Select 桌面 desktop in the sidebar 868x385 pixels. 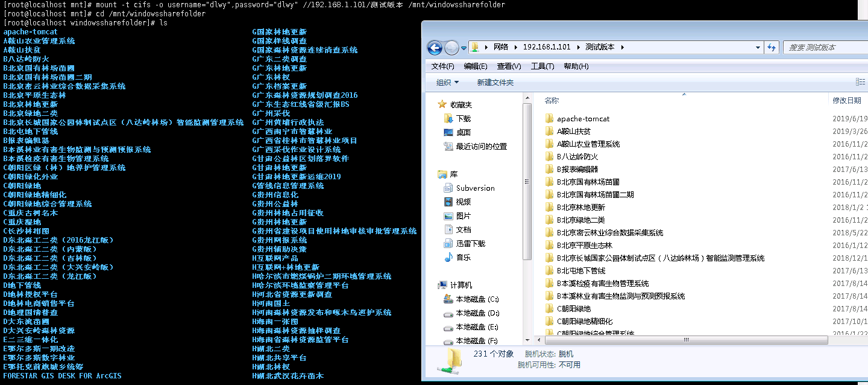point(464,132)
